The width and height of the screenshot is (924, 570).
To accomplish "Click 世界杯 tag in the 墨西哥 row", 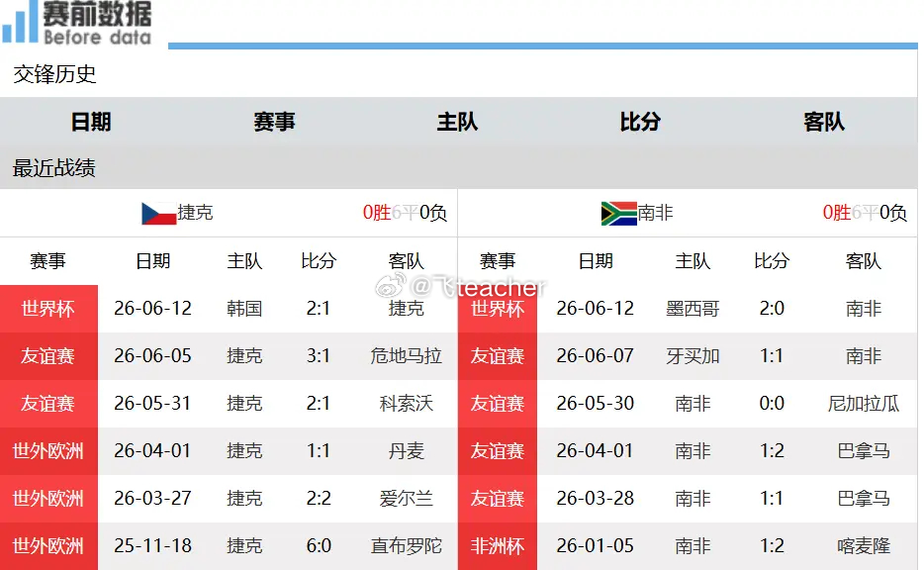I will point(498,309).
